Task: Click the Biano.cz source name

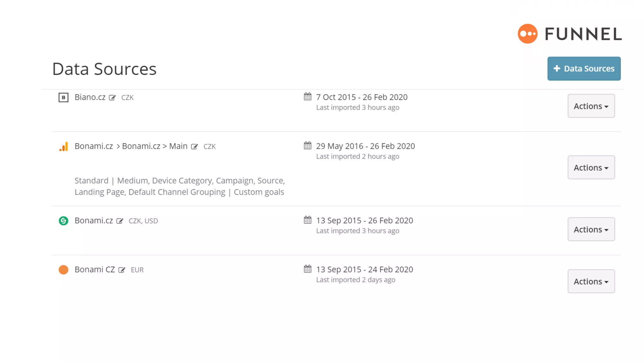Action: [x=90, y=97]
